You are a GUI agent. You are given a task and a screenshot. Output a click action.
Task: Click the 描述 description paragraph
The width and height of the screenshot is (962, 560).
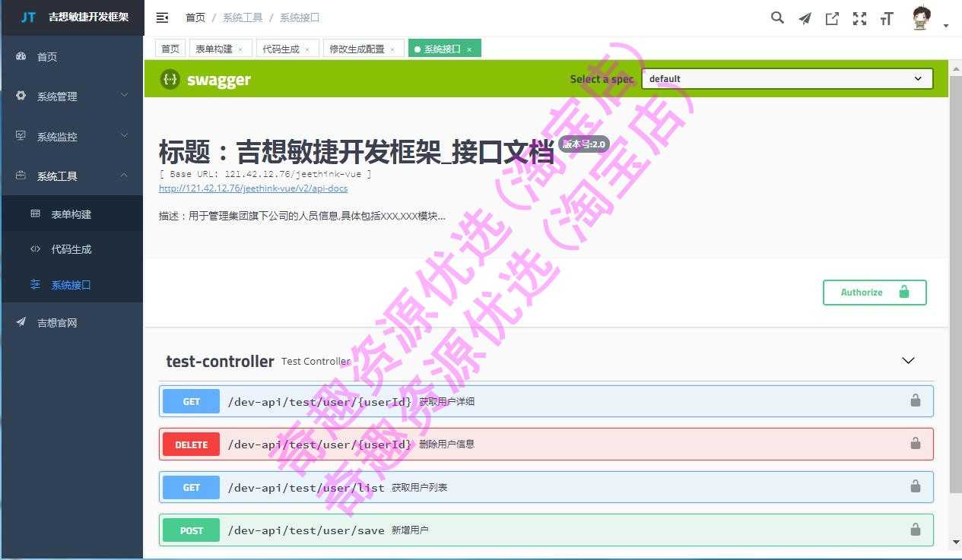(x=302, y=216)
